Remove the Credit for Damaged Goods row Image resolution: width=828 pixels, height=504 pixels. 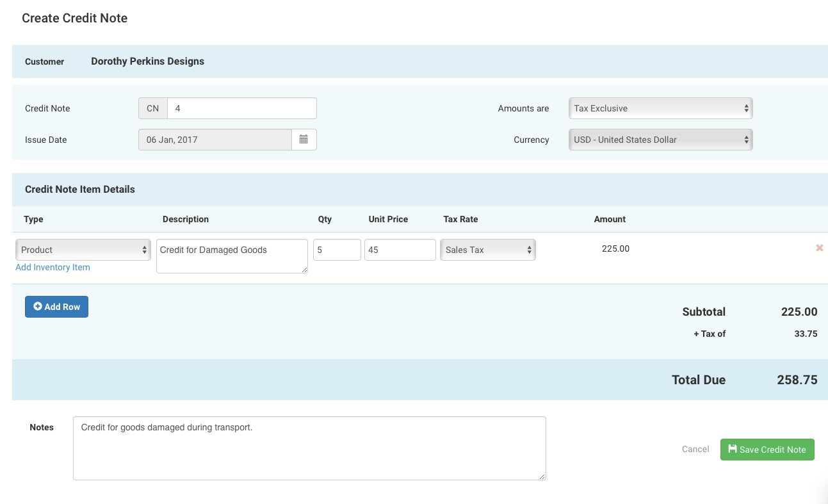pyautogui.click(x=820, y=248)
